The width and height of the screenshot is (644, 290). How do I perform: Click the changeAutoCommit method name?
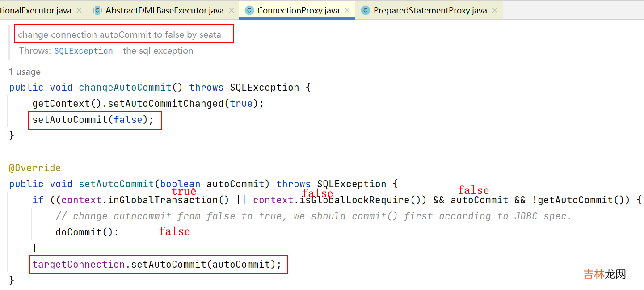click(125, 88)
